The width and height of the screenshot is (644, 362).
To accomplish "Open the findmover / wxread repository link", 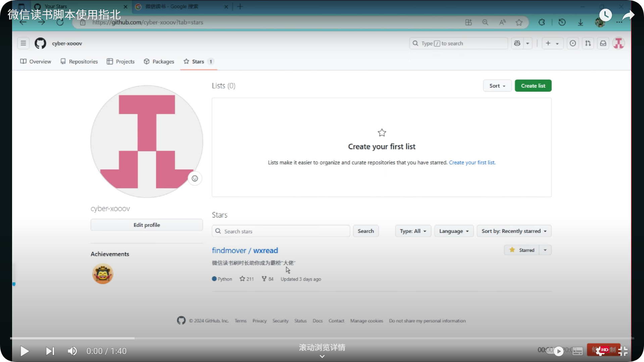I will (x=245, y=251).
